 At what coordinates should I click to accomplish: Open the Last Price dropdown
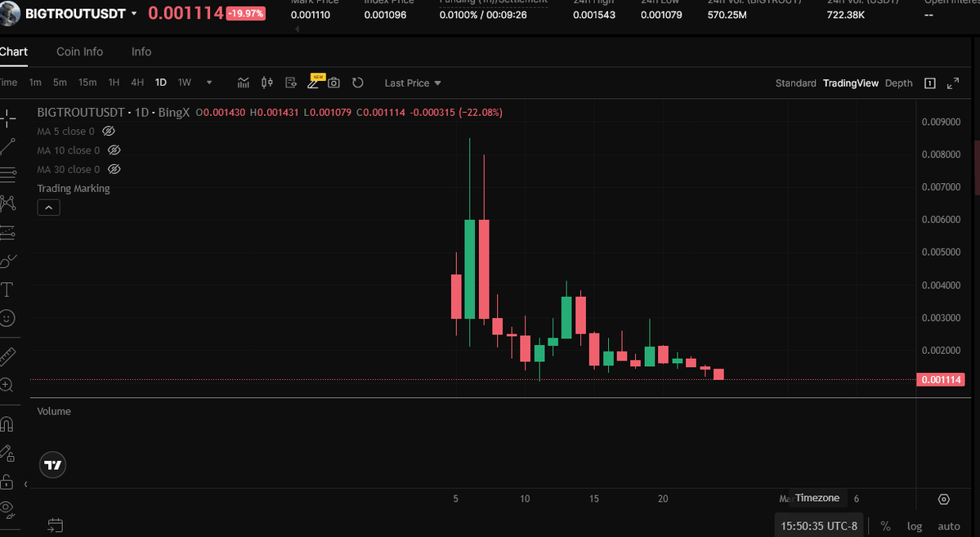(413, 83)
